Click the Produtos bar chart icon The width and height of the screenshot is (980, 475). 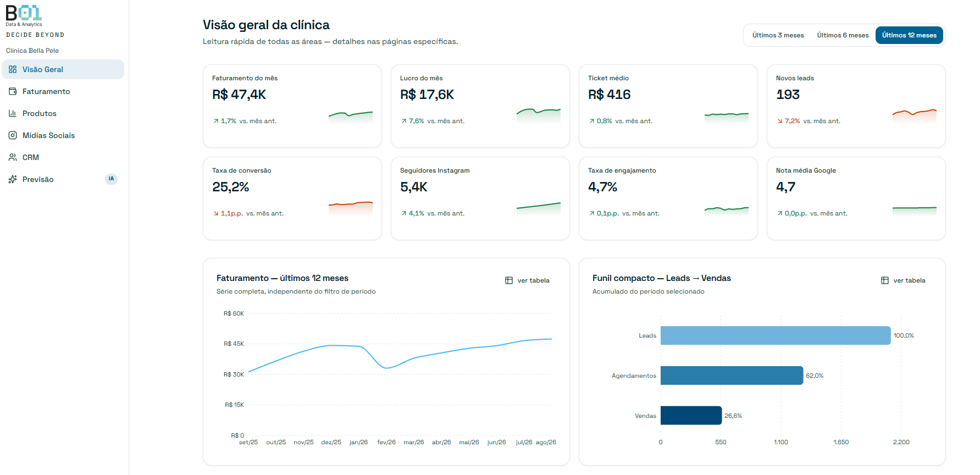(x=13, y=113)
